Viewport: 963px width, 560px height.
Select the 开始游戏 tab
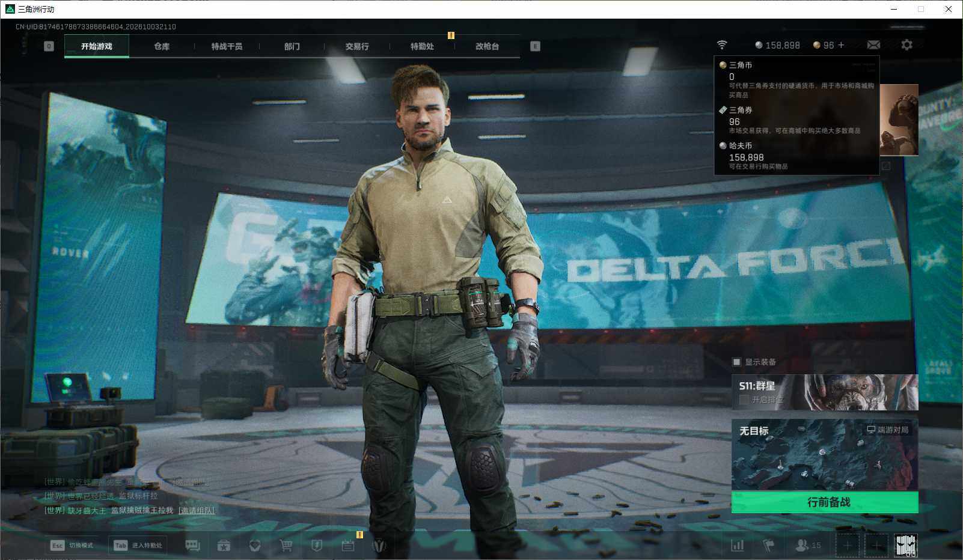[97, 46]
